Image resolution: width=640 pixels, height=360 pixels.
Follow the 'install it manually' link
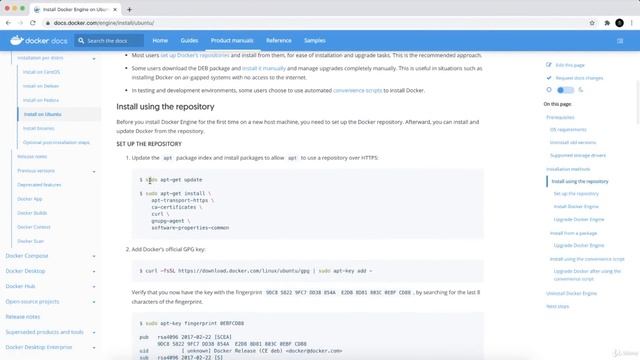264,68
